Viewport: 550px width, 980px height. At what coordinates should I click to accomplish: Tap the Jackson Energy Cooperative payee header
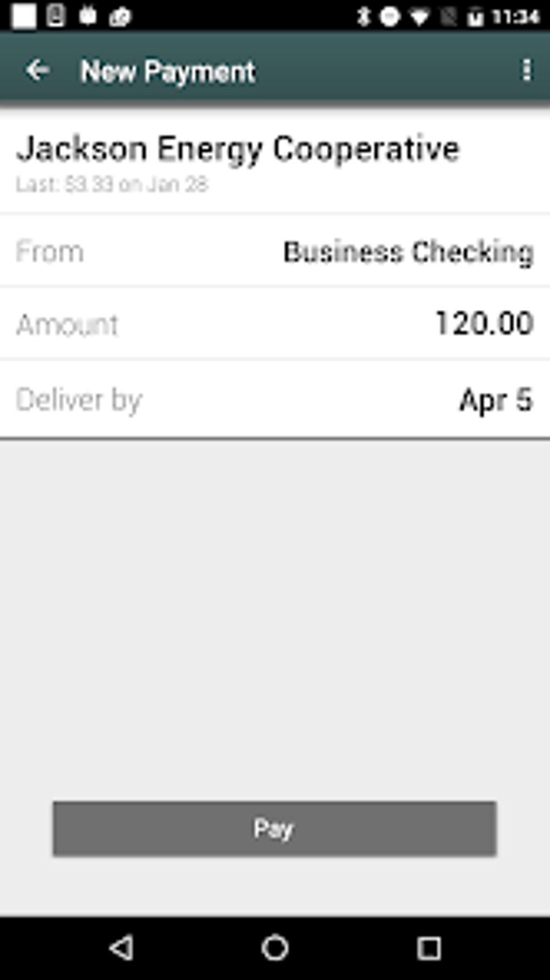click(x=238, y=149)
